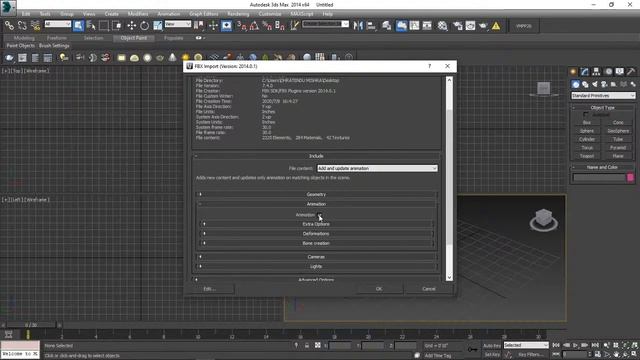Expand the Deformations rollout

316,234
